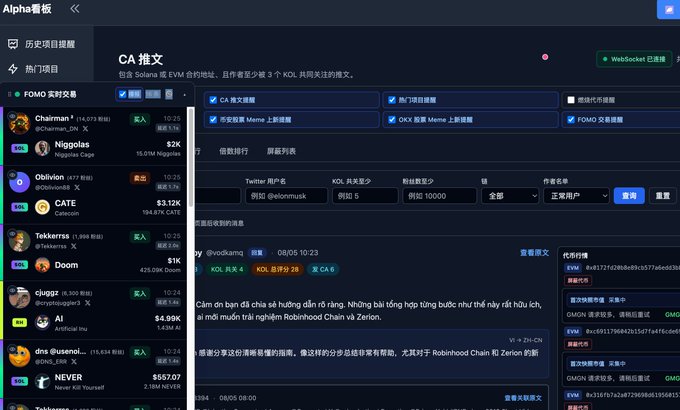Click SOL chain badge beside CATE
680x410 pixels.
coord(20,207)
